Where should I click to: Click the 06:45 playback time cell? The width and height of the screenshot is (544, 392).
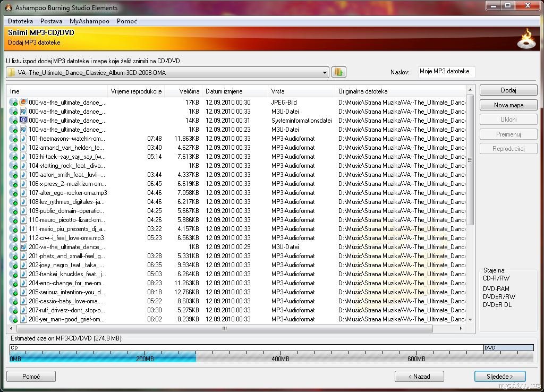pos(155,183)
